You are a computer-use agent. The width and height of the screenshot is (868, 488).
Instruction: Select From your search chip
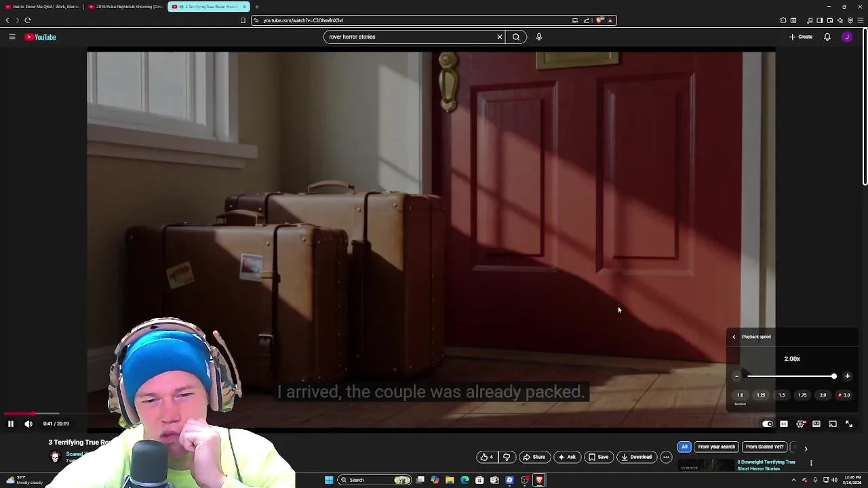[x=717, y=447]
